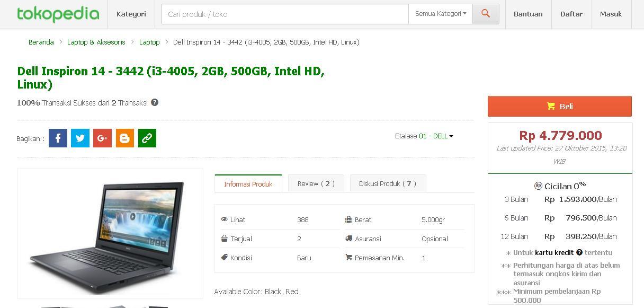Open the Bantuan page
This screenshot has height=308, width=644.
[528, 14]
